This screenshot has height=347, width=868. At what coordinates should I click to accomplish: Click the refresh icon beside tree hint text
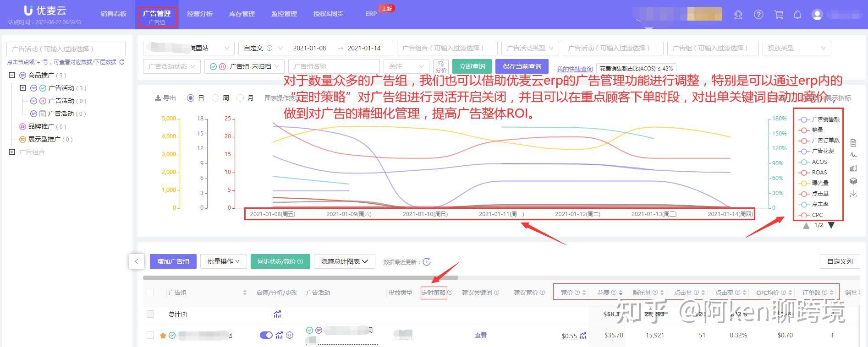[x=122, y=62]
